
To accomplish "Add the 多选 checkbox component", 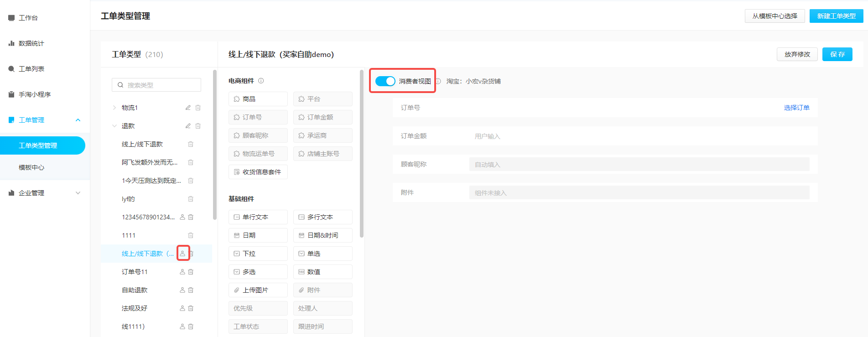I will point(258,272).
